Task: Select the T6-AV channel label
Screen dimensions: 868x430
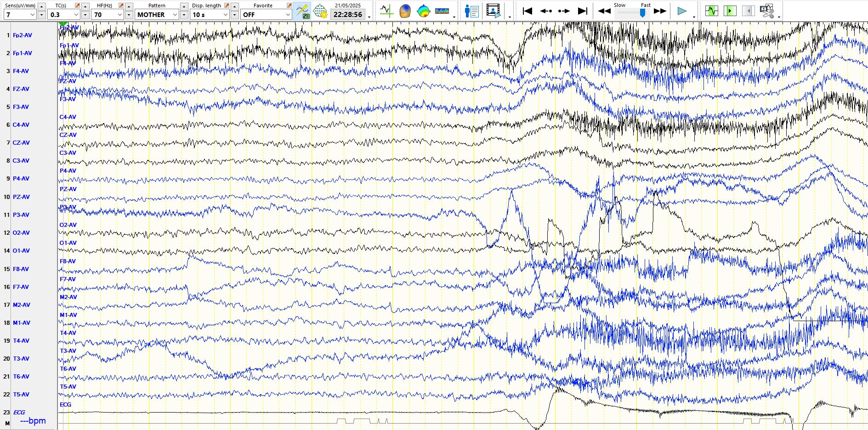Action: (21, 376)
